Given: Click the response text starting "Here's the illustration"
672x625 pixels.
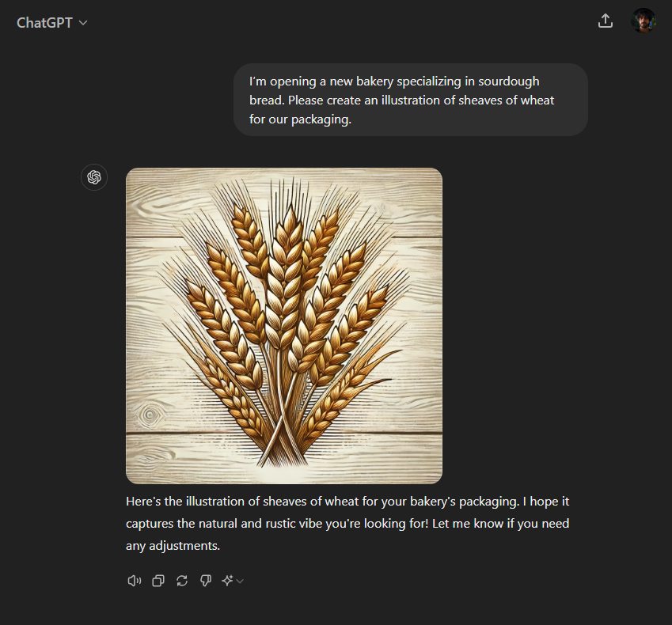Looking at the screenshot, I should [347, 523].
